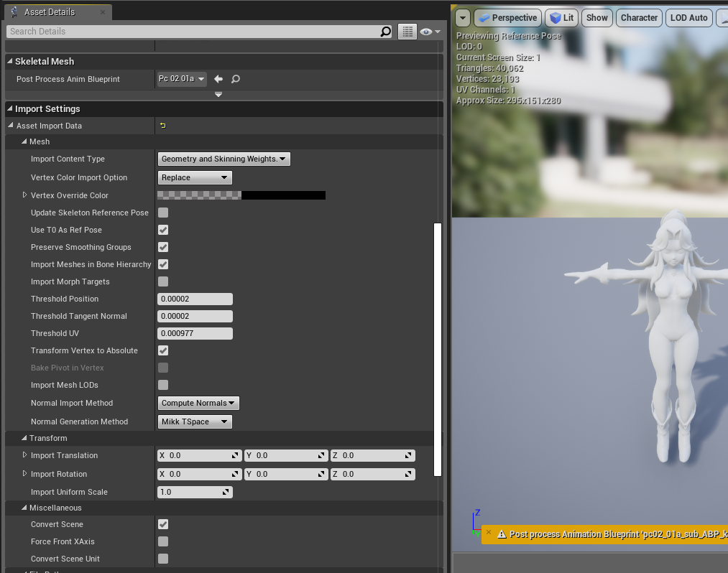Viewport: 728px width, 573px height.
Task: Collapse the Import Settings section
Action: tap(10, 108)
